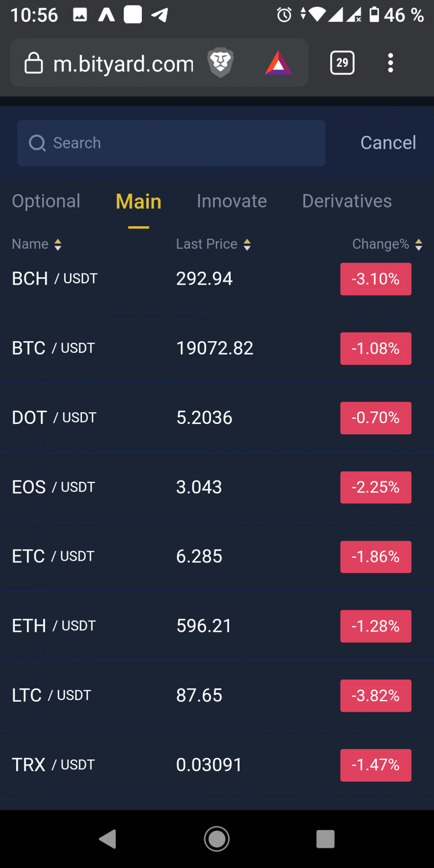Tap the Android recent apps square
The image size is (434, 868).
(325, 838)
